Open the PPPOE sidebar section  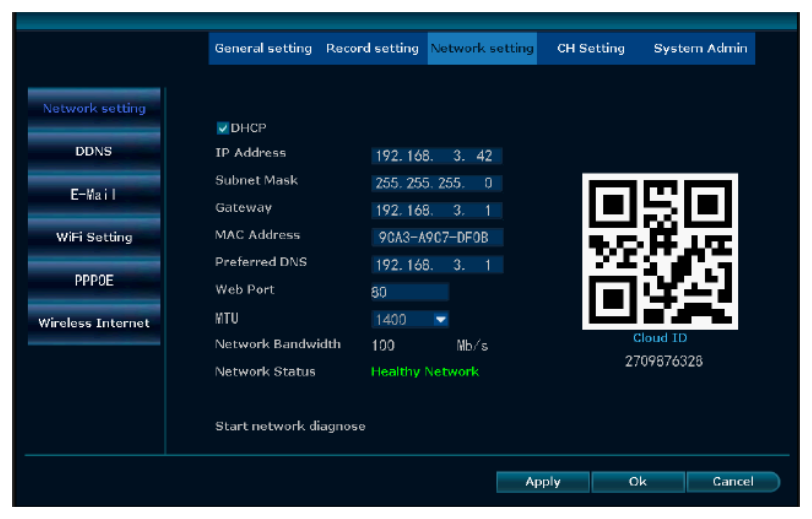click(94, 280)
